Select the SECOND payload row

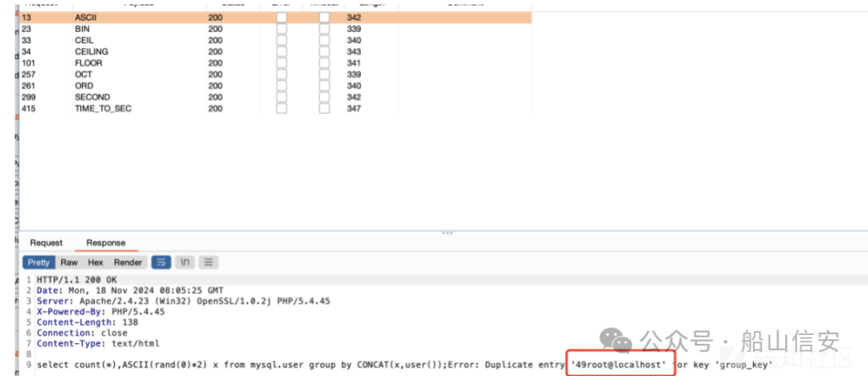click(x=276, y=97)
